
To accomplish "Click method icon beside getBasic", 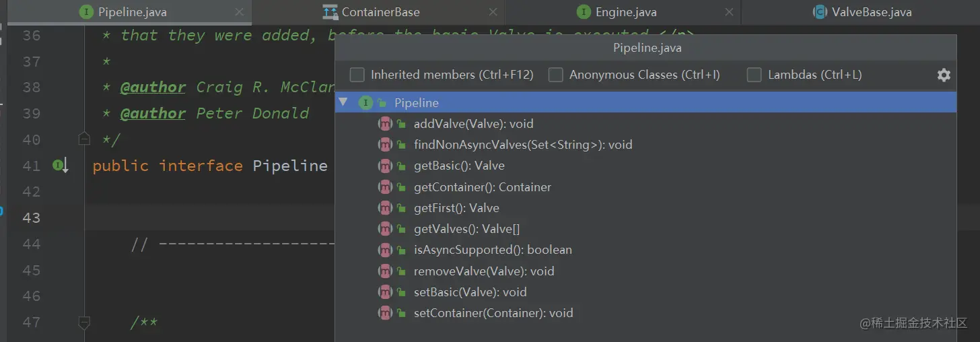I will click(x=385, y=166).
